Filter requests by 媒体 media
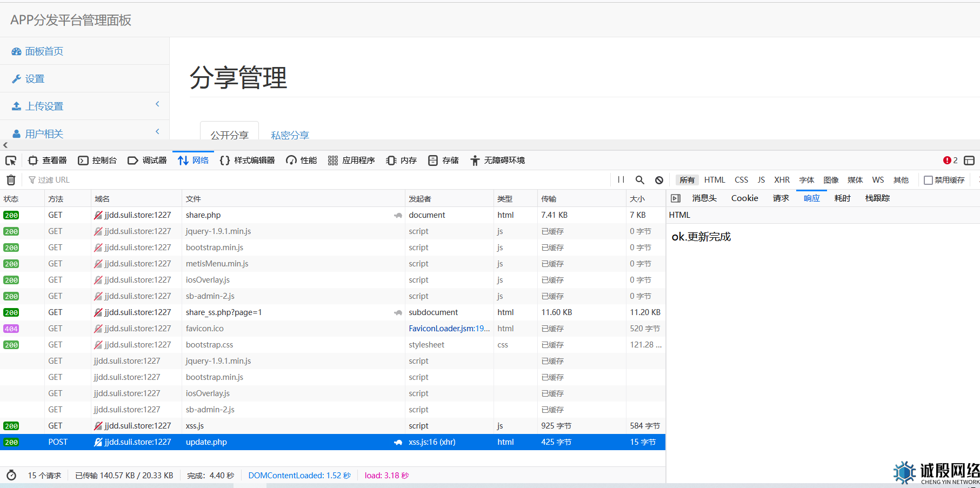The height and width of the screenshot is (488, 980). click(x=855, y=180)
